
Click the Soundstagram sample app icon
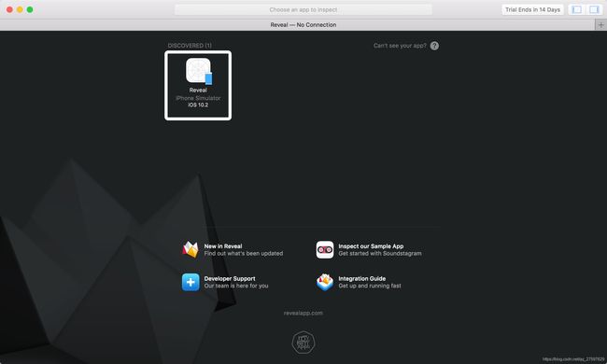pyautogui.click(x=324, y=249)
